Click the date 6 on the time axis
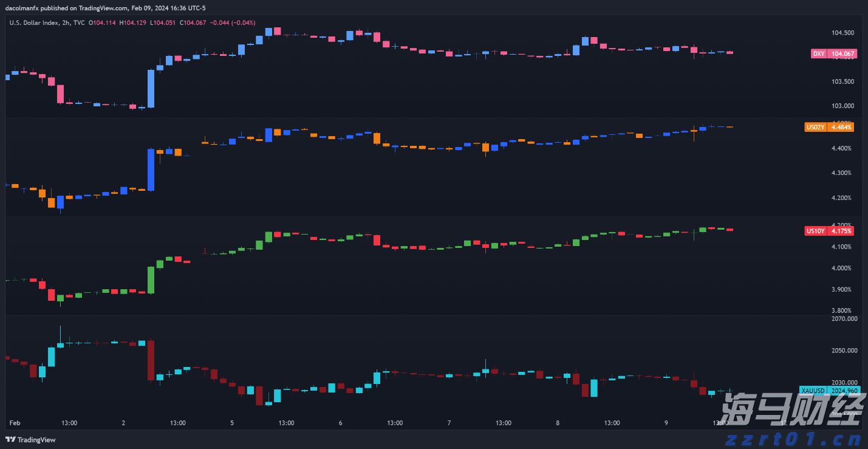The width and height of the screenshot is (868, 449). click(341, 423)
